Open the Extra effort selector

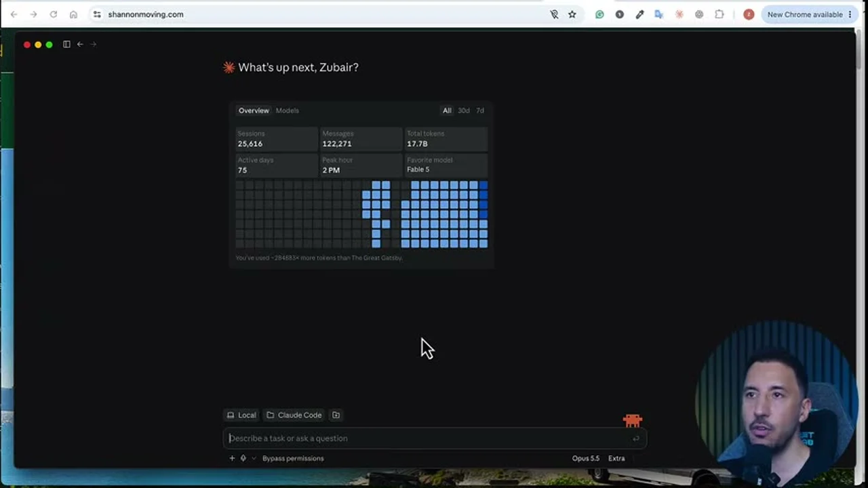point(616,458)
